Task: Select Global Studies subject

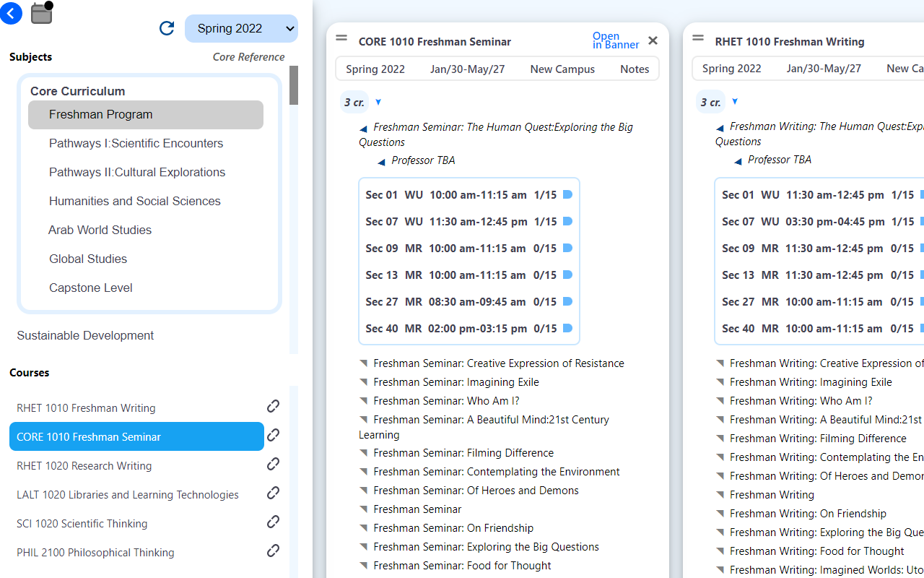Action: [146, 259]
